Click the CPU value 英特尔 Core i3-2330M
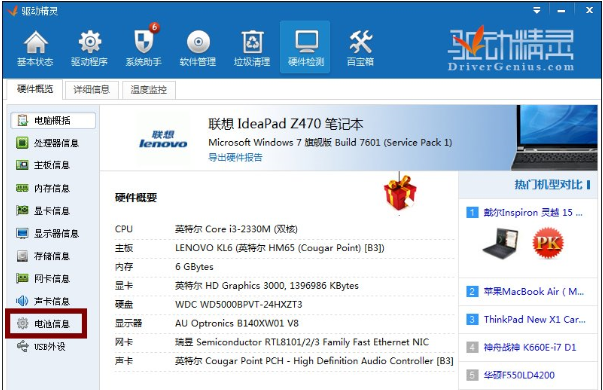603x390 pixels. (236, 229)
